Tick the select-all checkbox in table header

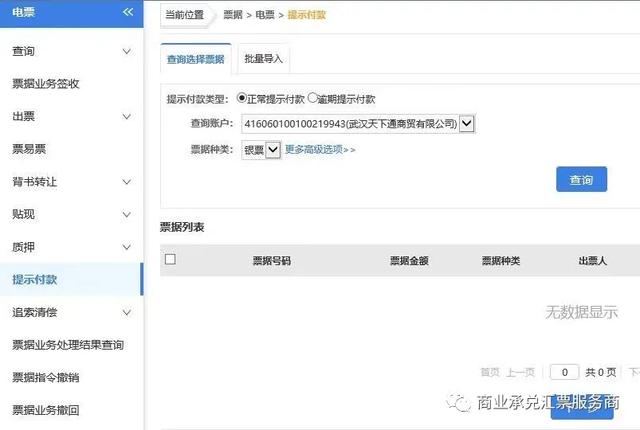170,259
